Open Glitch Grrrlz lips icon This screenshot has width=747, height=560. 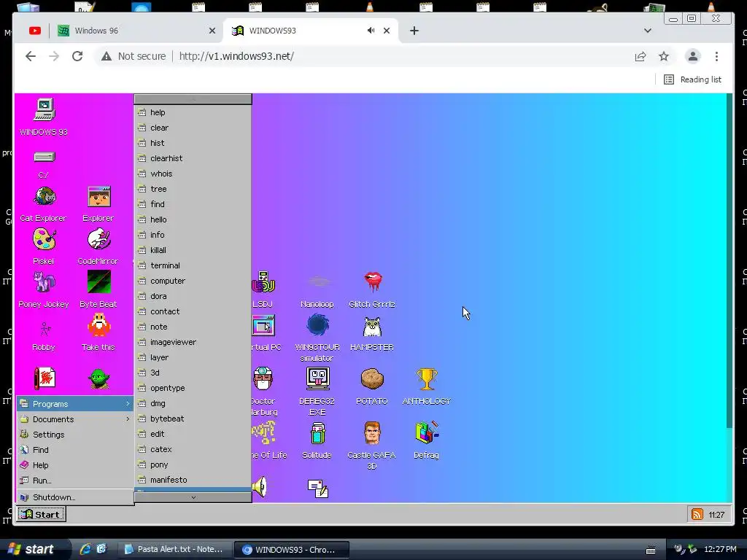click(373, 282)
